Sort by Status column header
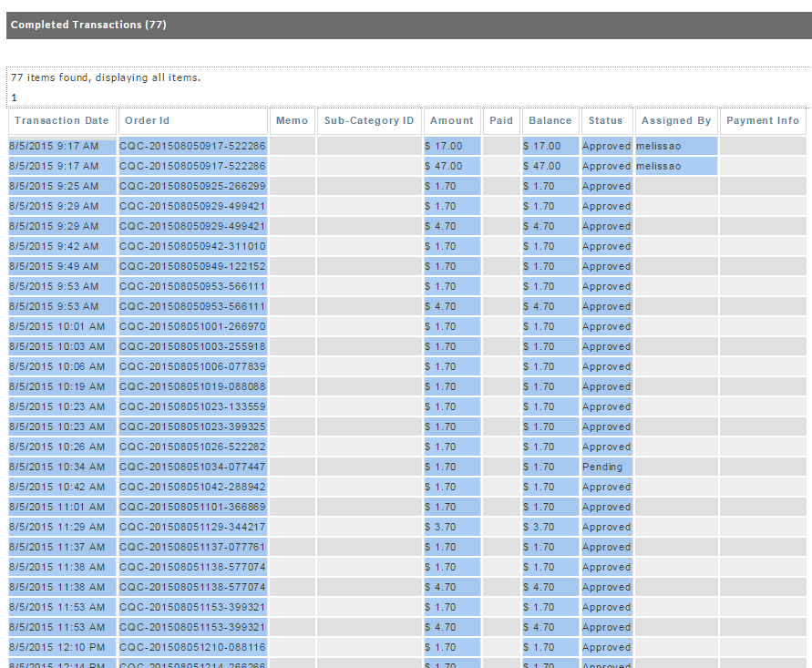812x668 pixels. click(605, 120)
